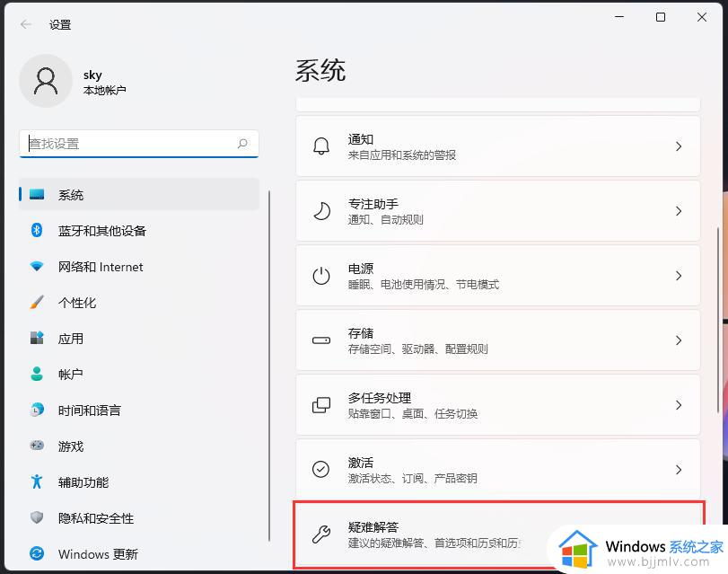Click the 多任务处理 windows icon

pyautogui.click(x=321, y=405)
